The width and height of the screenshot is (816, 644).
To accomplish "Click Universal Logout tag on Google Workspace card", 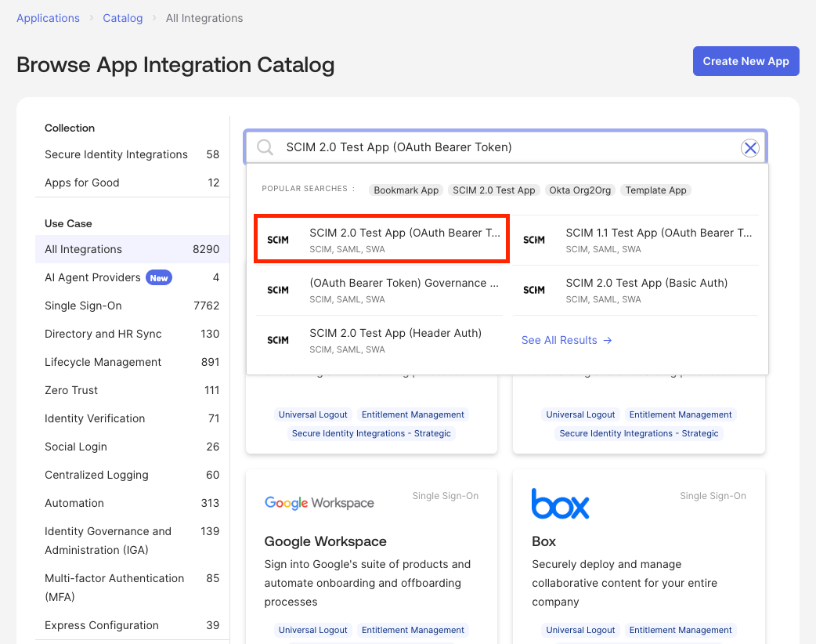I will click(x=312, y=630).
